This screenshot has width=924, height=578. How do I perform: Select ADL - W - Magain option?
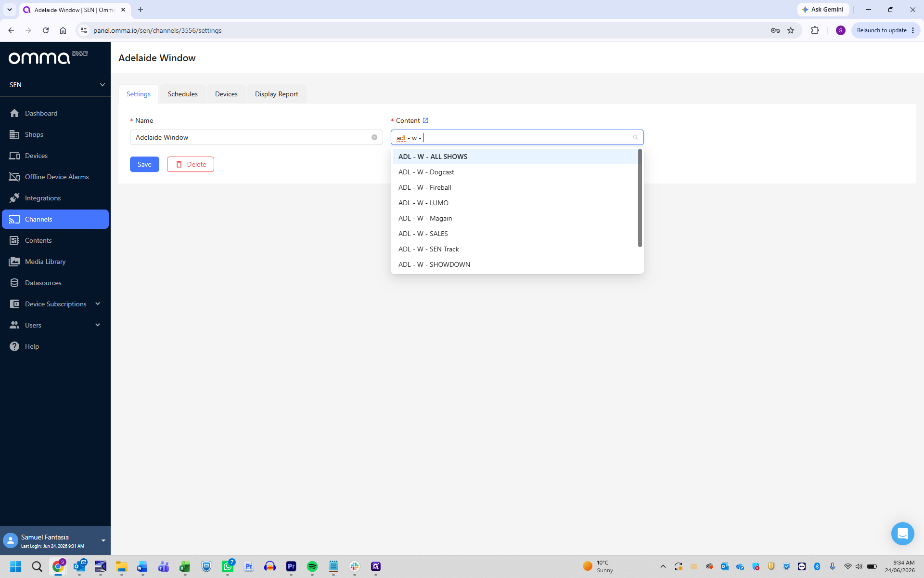point(515,218)
